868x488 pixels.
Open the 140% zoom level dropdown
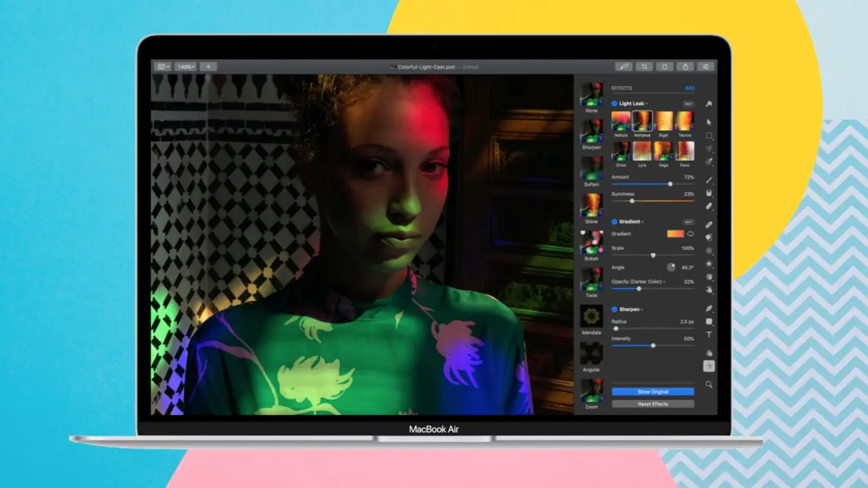click(x=185, y=66)
